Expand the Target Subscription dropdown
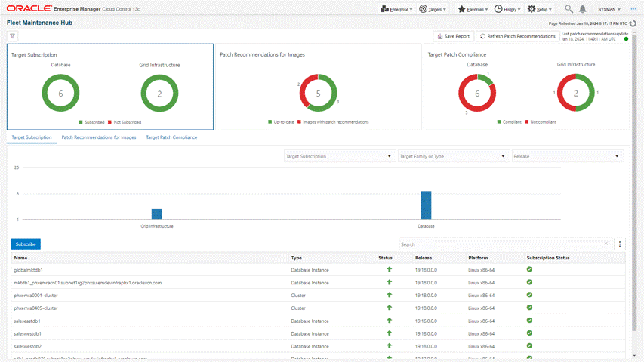Viewport: 644px width, 362px height. 338,156
